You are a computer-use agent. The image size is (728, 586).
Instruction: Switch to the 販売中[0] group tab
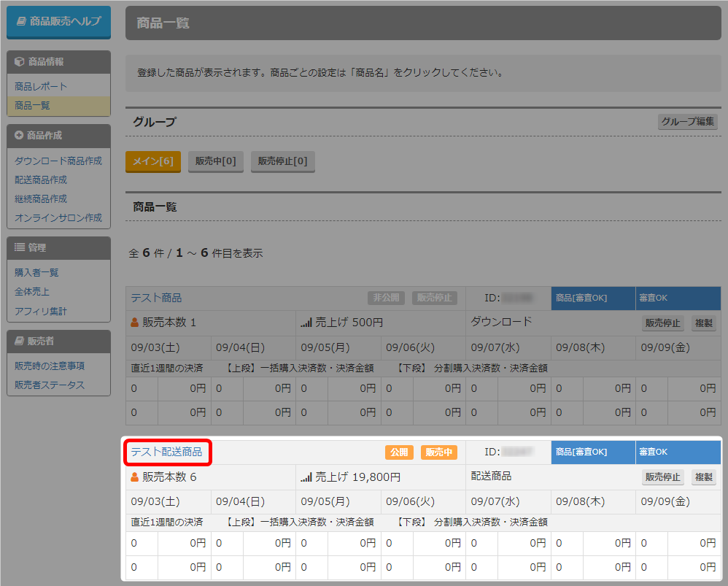pos(215,161)
